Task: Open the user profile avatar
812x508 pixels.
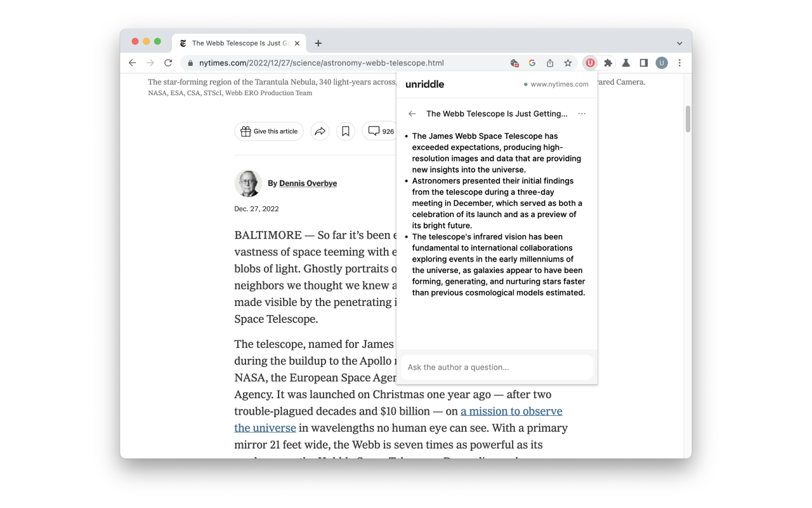Action: pyautogui.click(x=662, y=63)
